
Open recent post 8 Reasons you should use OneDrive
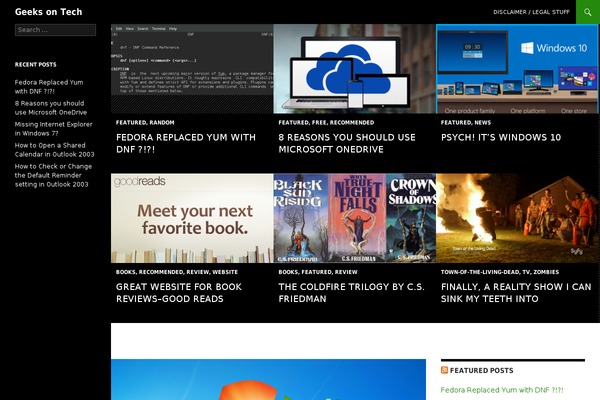[x=51, y=108]
